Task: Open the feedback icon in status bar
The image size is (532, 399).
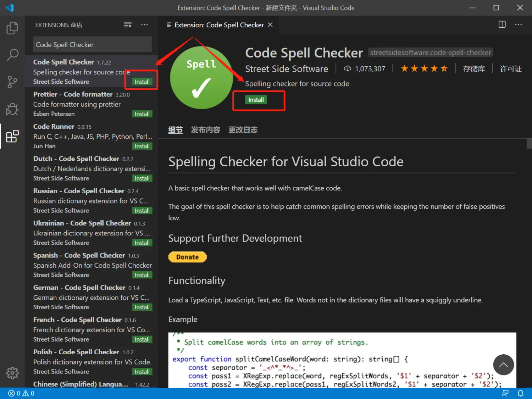Action: [x=505, y=393]
